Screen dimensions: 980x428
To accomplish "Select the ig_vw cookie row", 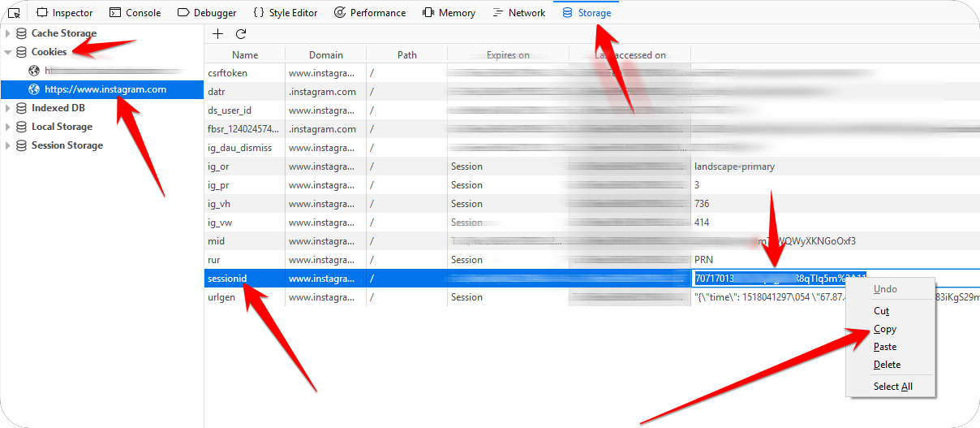I will point(592,223).
